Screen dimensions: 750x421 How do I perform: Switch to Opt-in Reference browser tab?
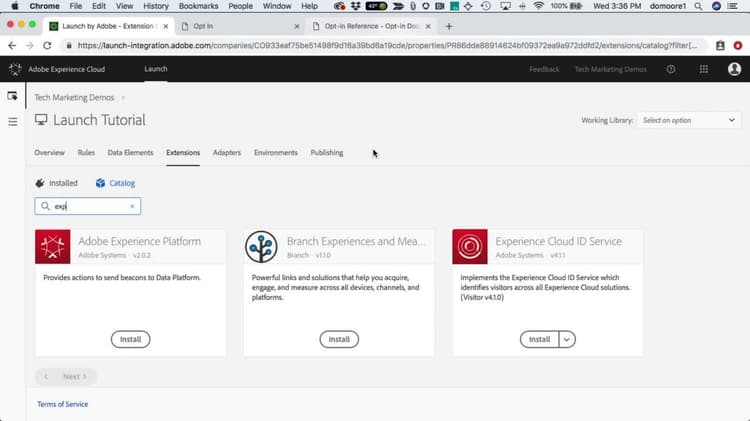[x=371, y=26]
